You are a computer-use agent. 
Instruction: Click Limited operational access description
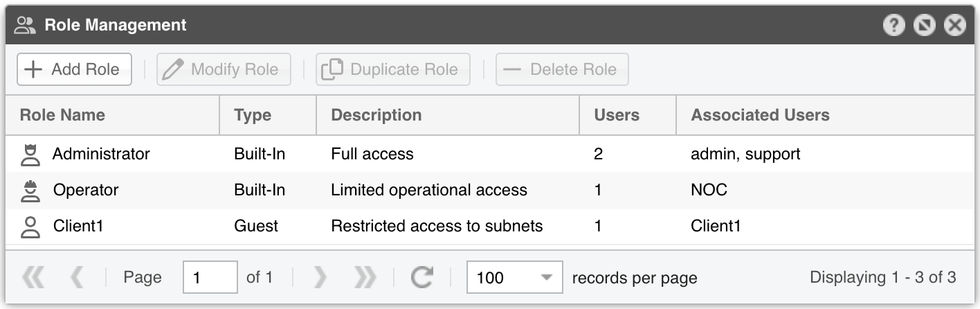(x=429, y=190)
